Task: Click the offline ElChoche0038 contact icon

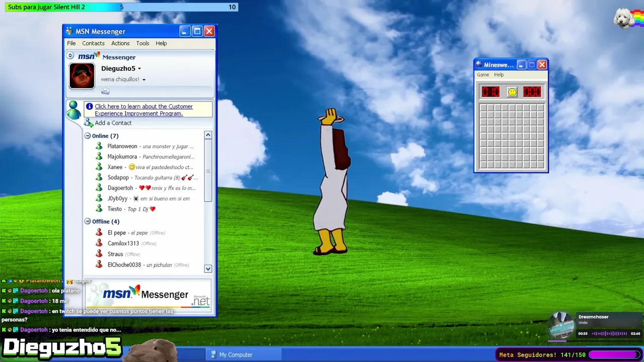Action: click(x=99, y=265)
